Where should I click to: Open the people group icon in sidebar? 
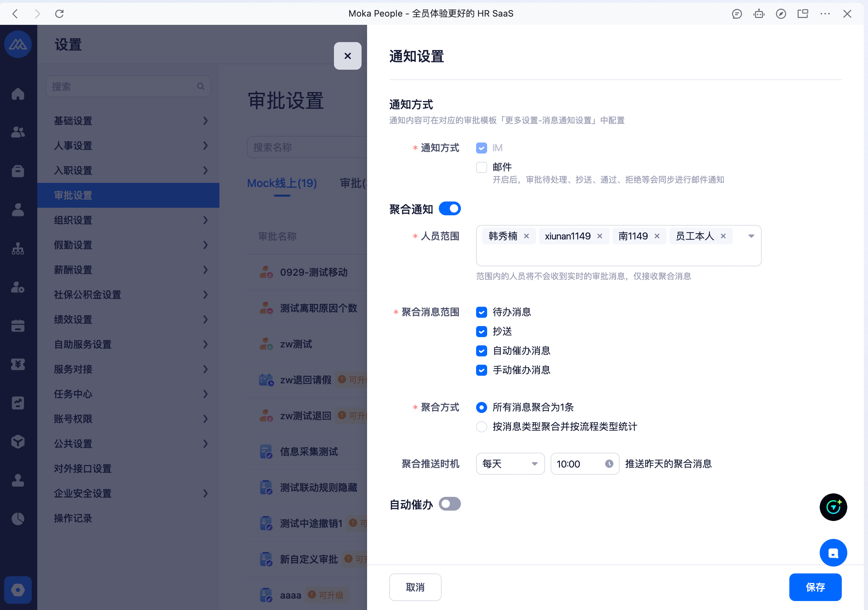point(18,132)
